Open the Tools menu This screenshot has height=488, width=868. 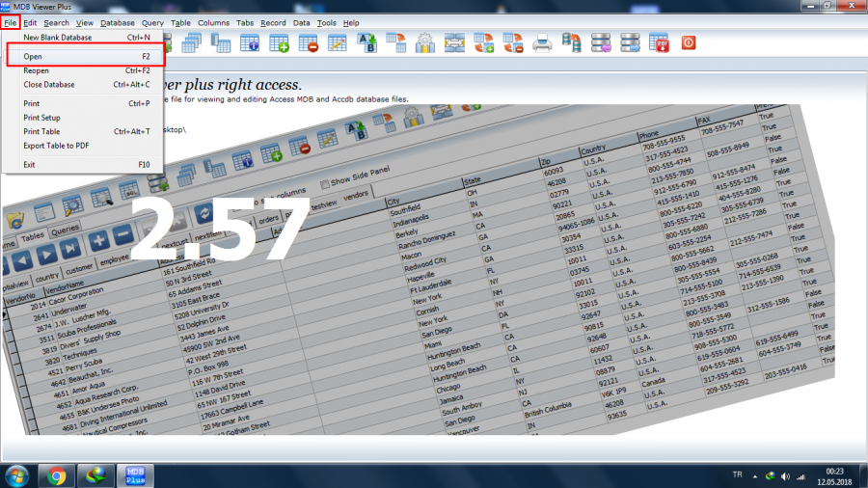click(x=327, y=22)
